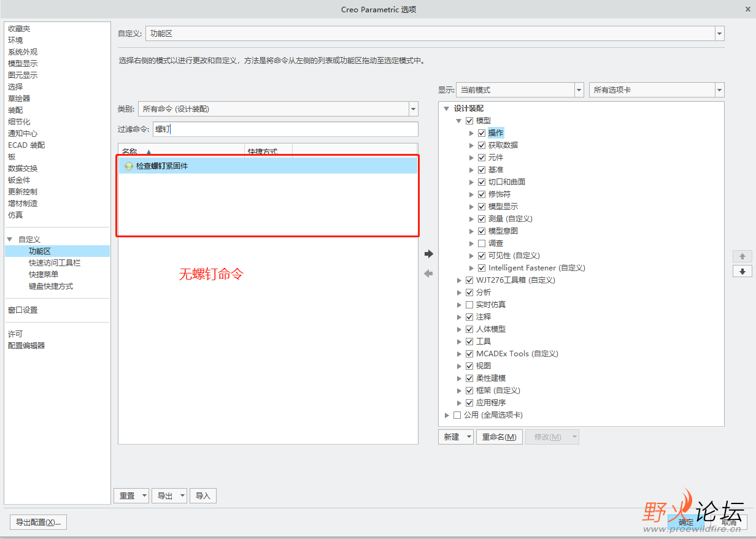756x539 pixels.
Task: Open 模型显示 options
Action: [23, 64]
